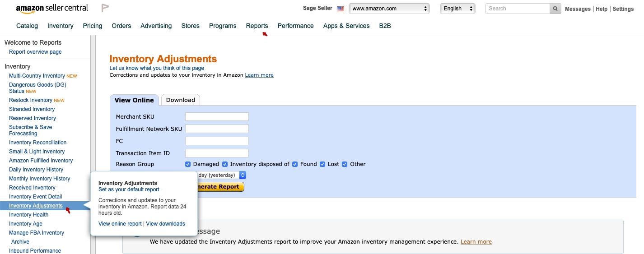Image resolution: width=644 pixels, height=254 pixels.
Task: Click the Amazon Seller Central logo
Action: tap(52, 8)
